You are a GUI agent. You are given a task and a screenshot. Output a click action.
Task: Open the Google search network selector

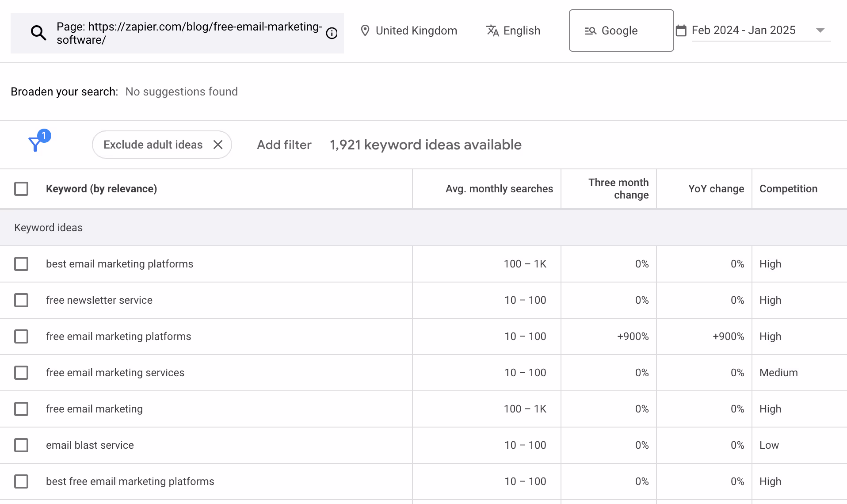621,31
